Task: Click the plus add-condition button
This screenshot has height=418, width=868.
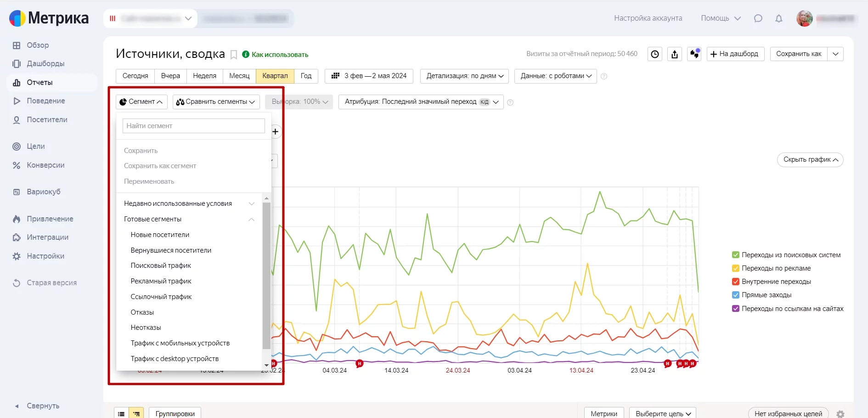Action: tap(276, 132)
